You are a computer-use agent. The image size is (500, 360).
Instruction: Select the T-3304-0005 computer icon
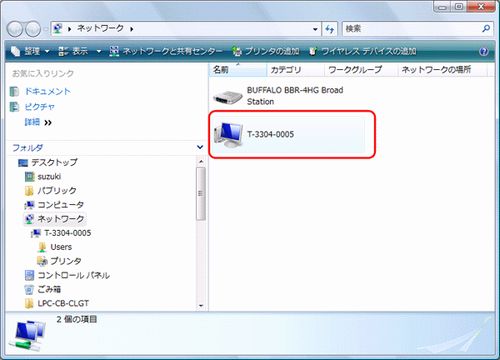228,135
